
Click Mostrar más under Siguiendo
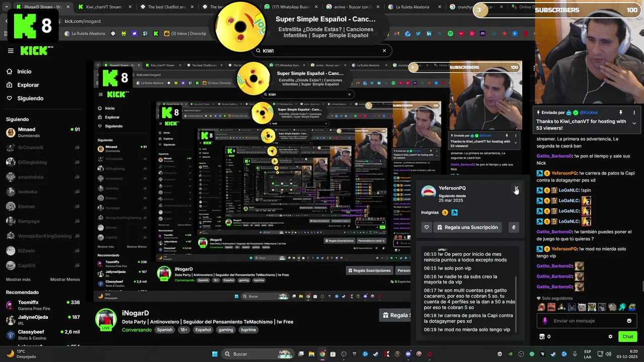(x=18, y=280)
